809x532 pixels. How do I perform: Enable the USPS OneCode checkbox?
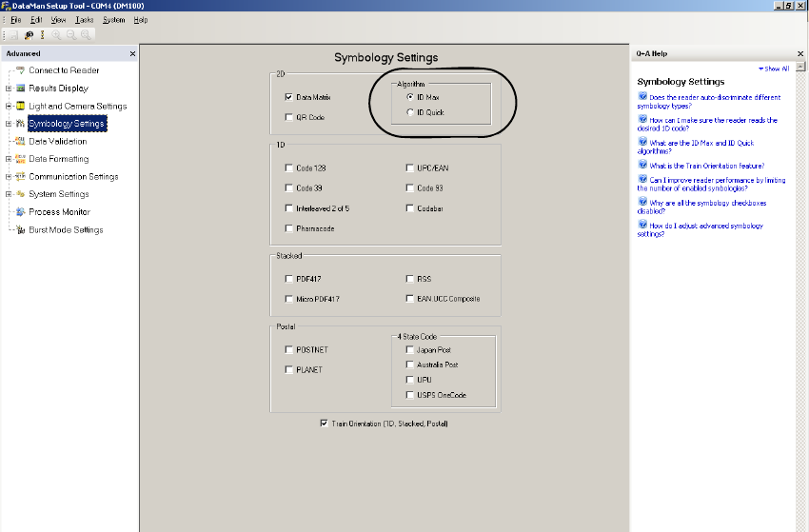coord(409,395)
